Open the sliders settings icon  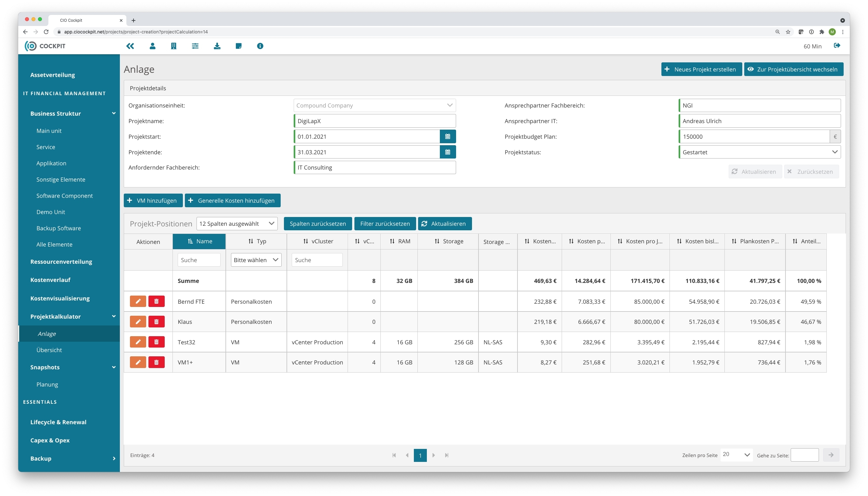[x=195, y=46]
